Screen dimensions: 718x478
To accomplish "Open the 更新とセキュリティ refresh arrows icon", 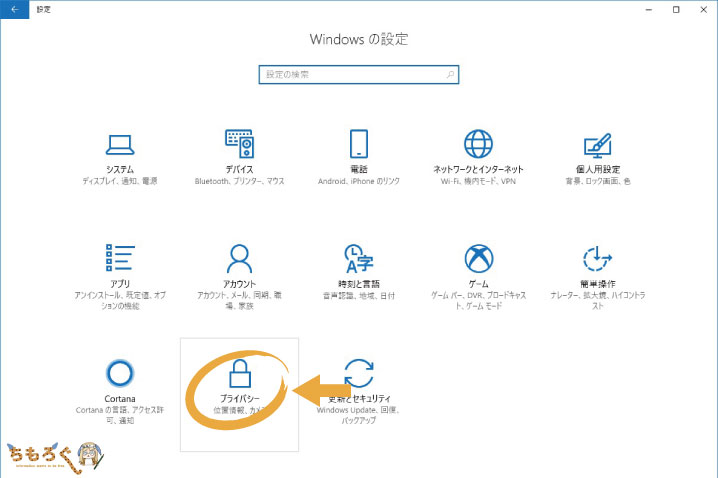I will point(359,373).
